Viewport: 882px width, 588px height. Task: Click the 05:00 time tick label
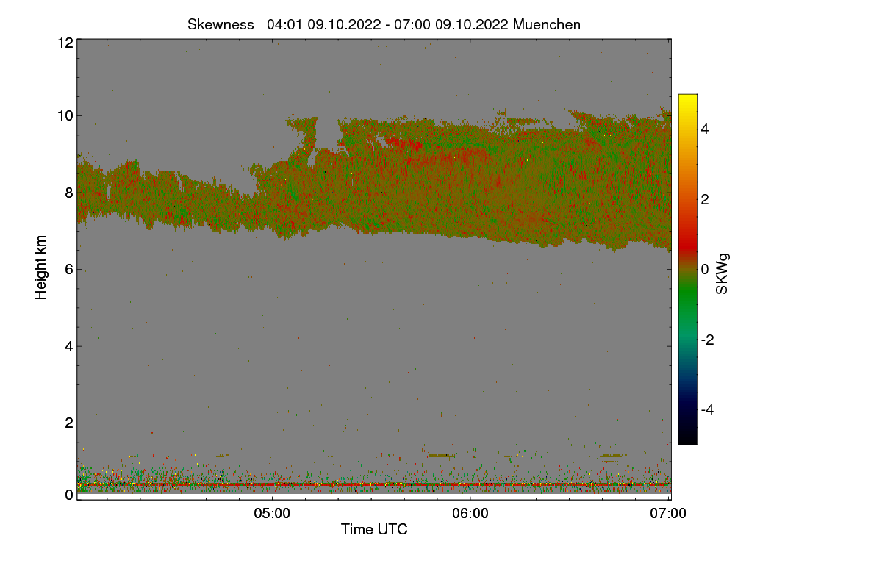(x=272, y=514)
